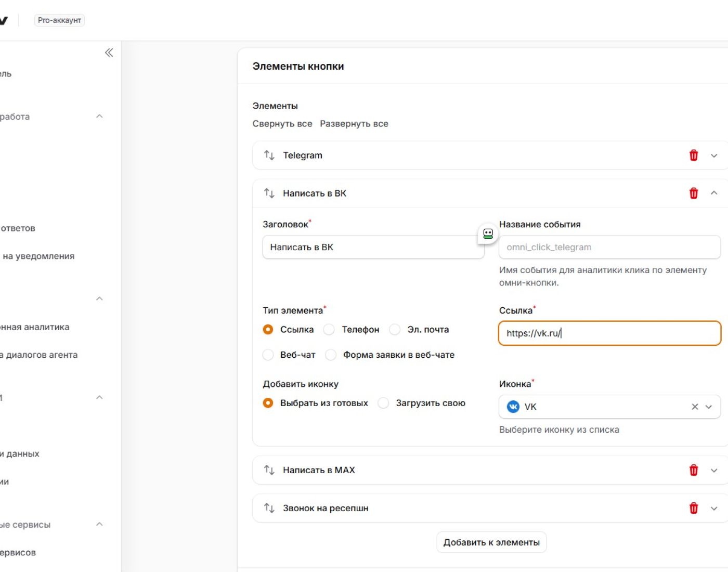The width and height of the screenshot is (728, 572).
Task: Click reorder arrows for Звонок на ресепшн
Action: pos(269,508)
